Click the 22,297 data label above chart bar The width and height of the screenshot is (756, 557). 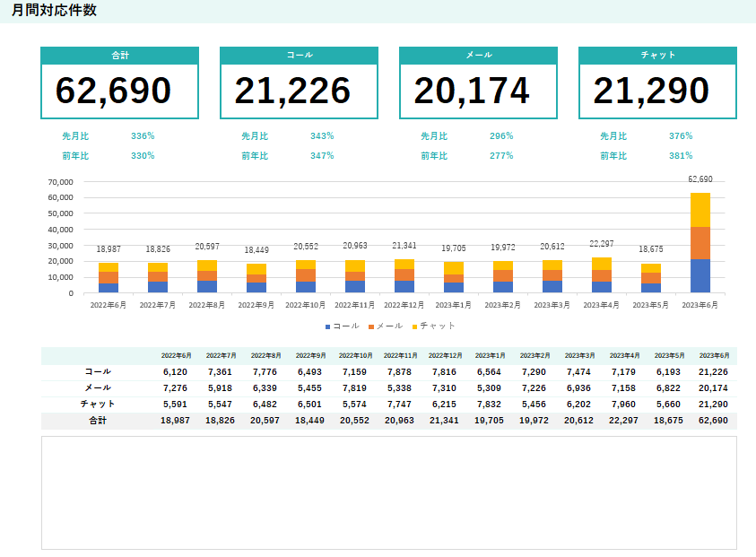(601, 244)
